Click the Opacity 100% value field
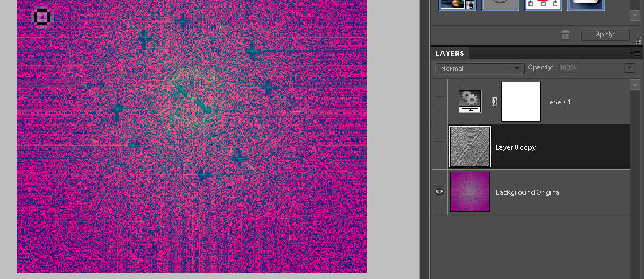Screen dimensions: 644x279 coord(590,68)
